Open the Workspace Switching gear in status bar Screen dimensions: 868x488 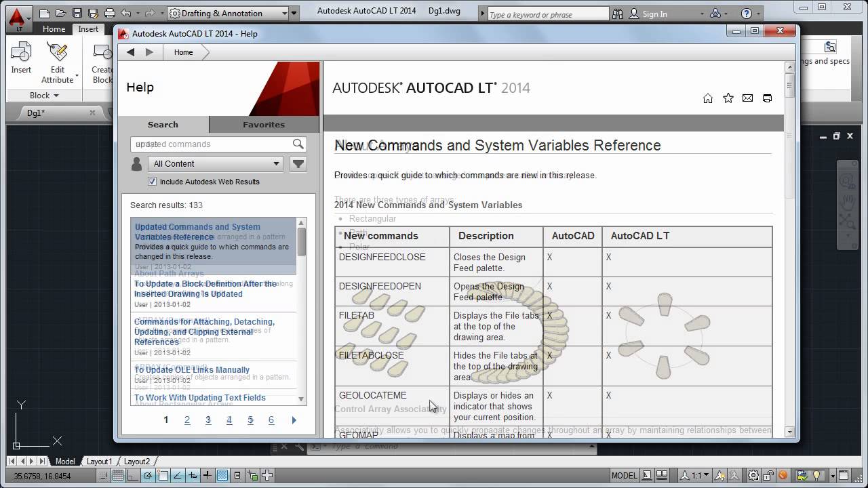pyautogui.click(x=753, y=476)
